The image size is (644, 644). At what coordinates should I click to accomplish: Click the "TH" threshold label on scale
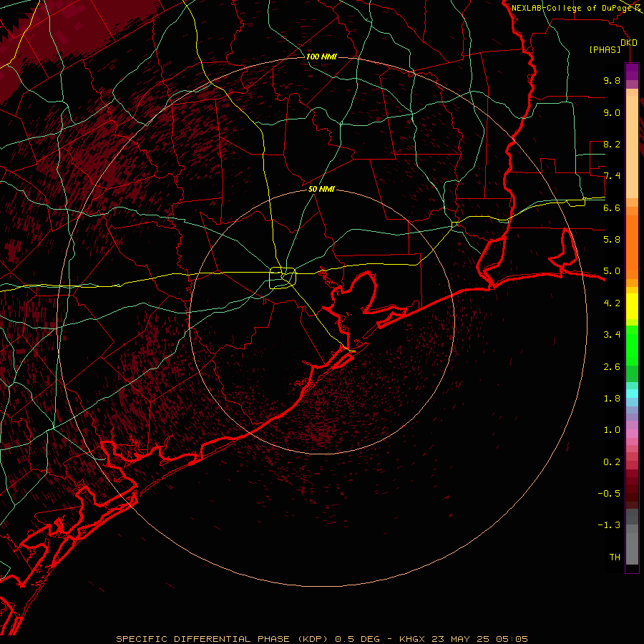[x=615, y=557]
